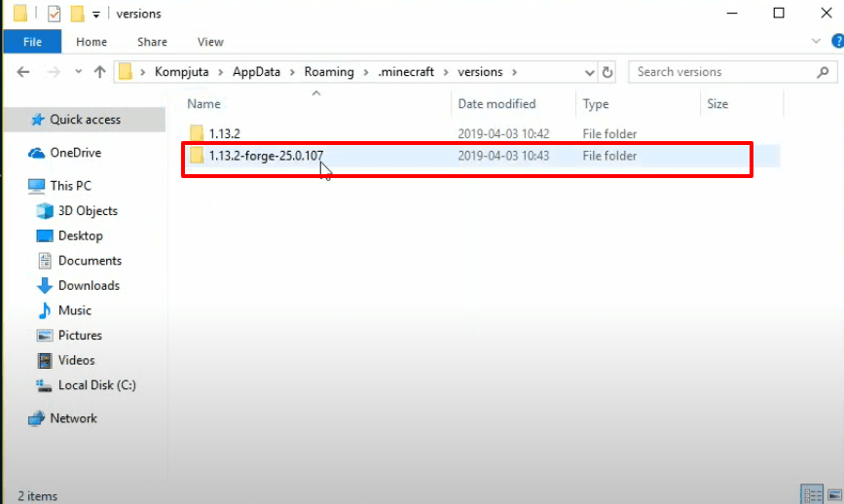Click Kompjuta in the address path
This screenshot has width=844, height=504.
point(181,72)
